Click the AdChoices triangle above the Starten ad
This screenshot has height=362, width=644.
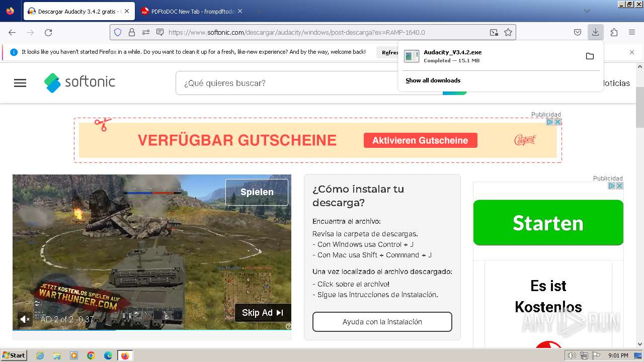[612, 186]
